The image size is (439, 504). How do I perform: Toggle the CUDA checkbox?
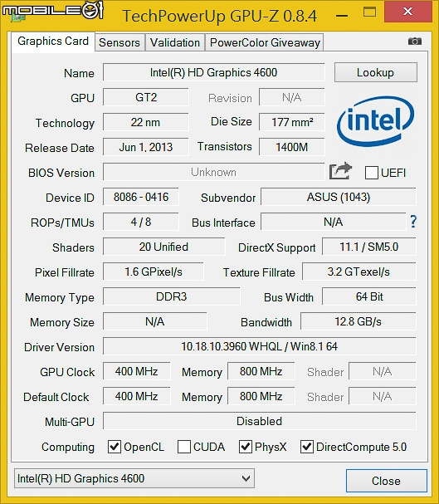[184, 447]
